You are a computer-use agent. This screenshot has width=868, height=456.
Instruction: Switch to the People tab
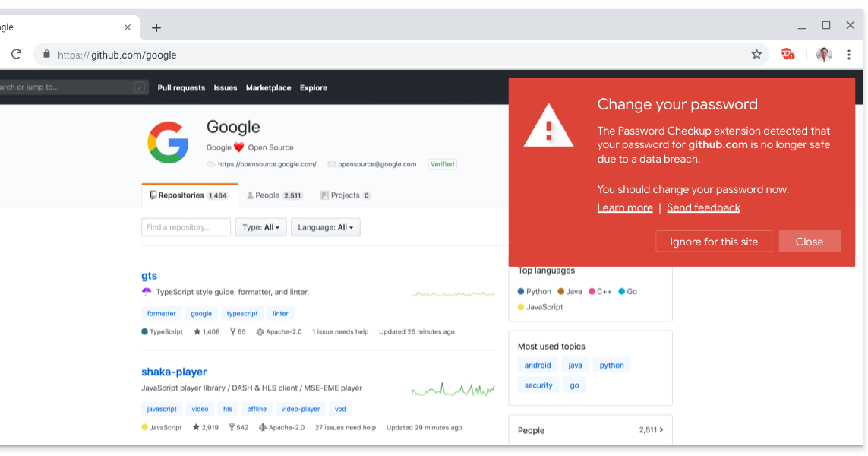point(275,195)
